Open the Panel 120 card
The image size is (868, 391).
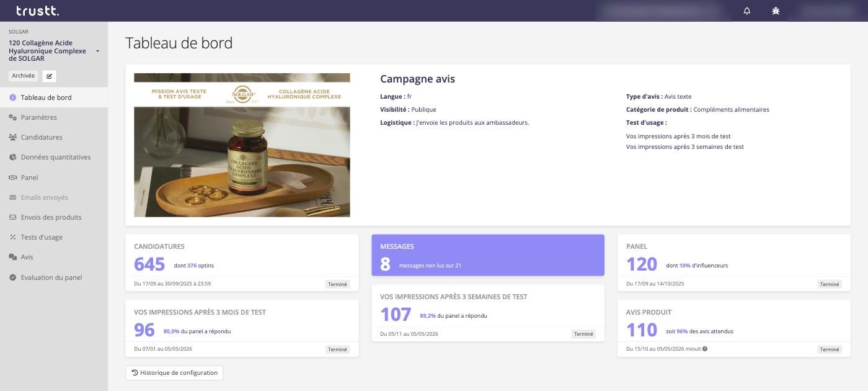(x=733, y=263)
